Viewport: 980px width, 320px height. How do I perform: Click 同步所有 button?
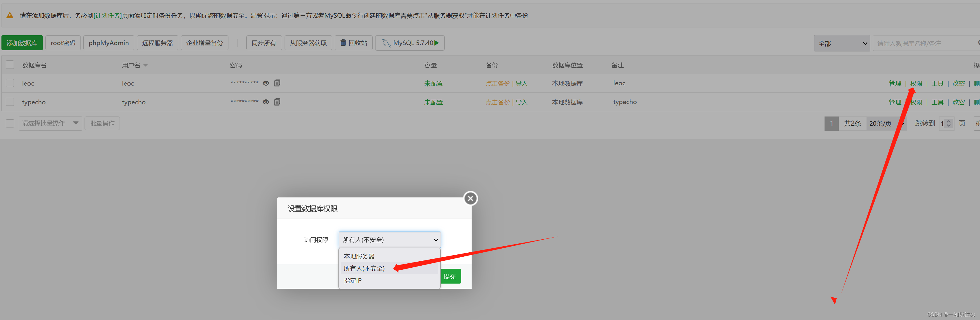point(264,43)
